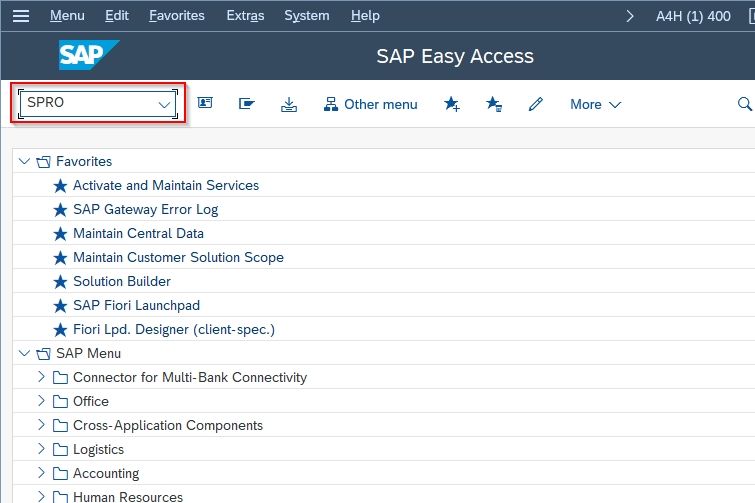The image size is (755, 503).
Task: Click the Add to favorites star icon
Action: [452, 103]
